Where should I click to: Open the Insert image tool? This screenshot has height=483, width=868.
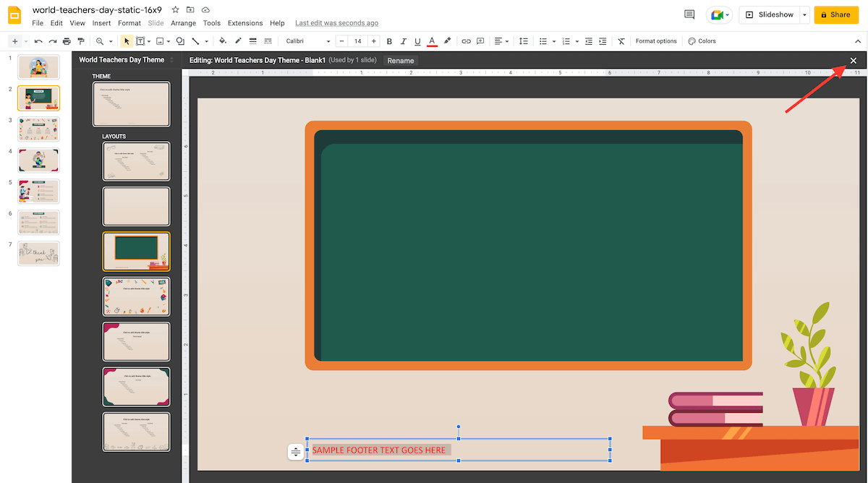[x=159, y=41]
